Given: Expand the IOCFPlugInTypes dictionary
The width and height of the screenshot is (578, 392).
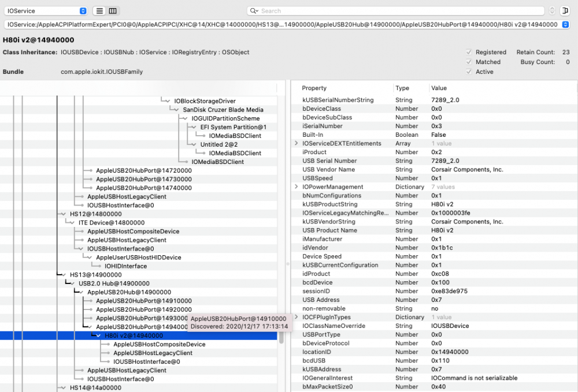Looking at the screenshot, I should pyautogui.click(x=297, y=317).
